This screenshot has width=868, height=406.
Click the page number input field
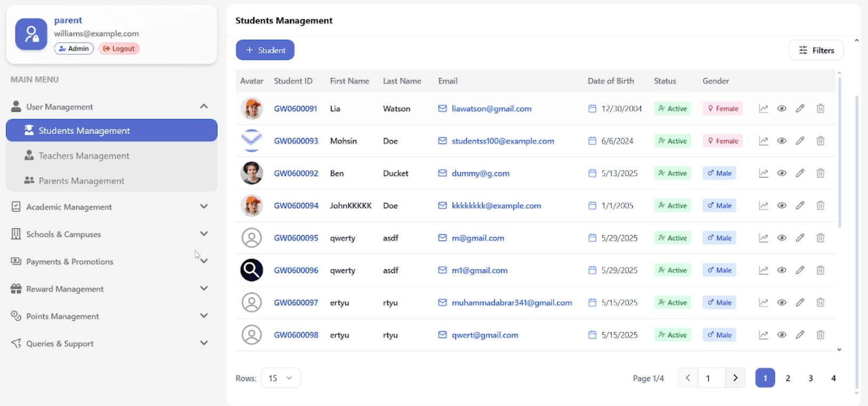click(711, 378)
